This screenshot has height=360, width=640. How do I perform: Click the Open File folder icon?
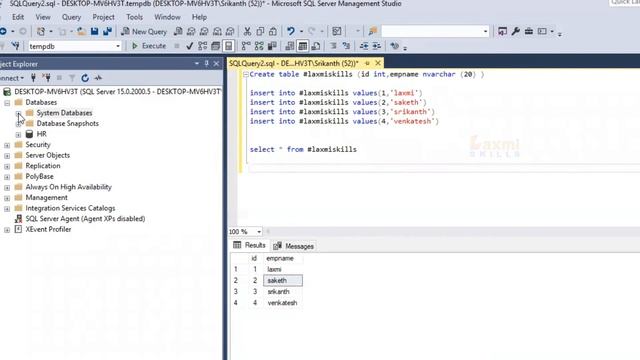[81, 31]
